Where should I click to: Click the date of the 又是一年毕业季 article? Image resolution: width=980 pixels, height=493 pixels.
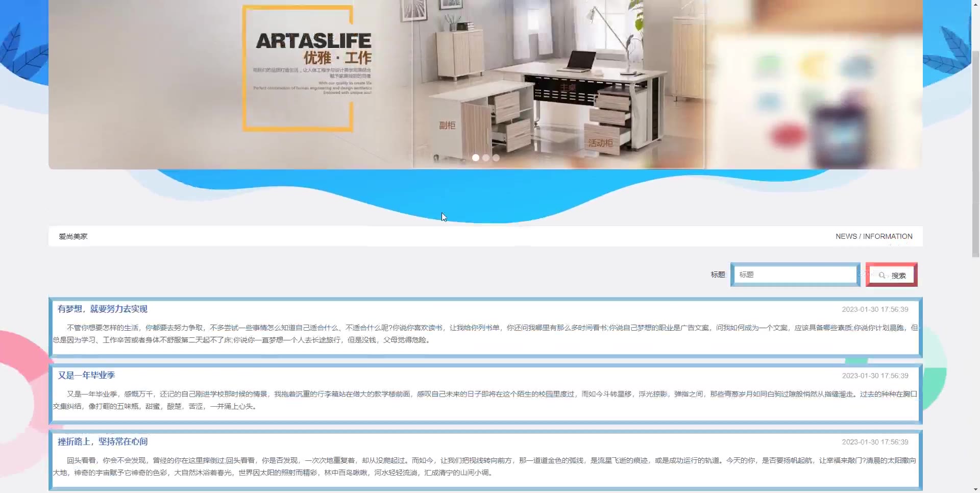point(875,376)
